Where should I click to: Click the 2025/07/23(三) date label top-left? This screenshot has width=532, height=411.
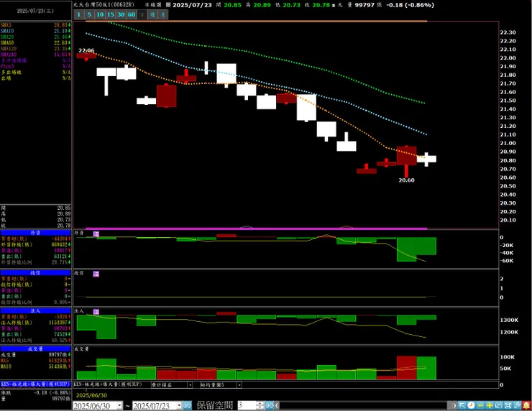click(x=35, y=11)
